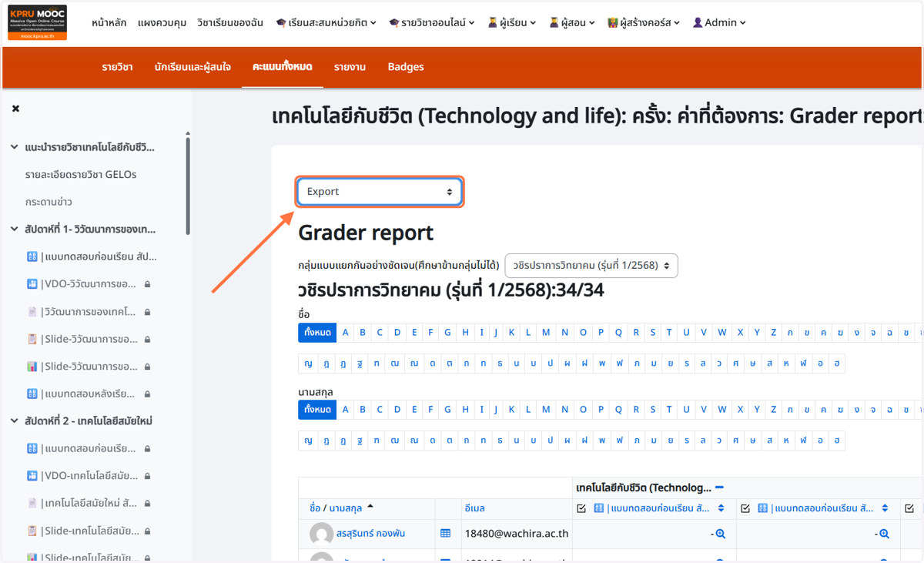The width and height of the screenshot is (924, 563).
Task: Click lock icon on VDO-เทคโนโลยีสมัย... row
Action: coord(148,476)
